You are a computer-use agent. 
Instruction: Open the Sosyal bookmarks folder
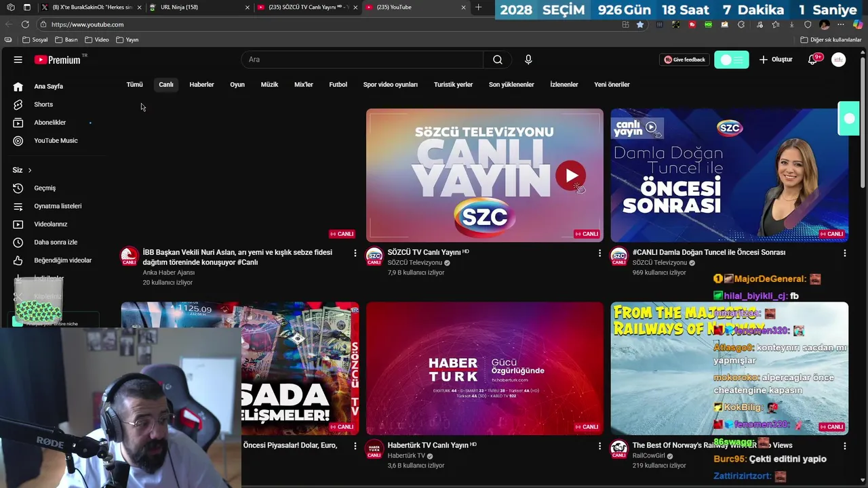tap(35, 40)
